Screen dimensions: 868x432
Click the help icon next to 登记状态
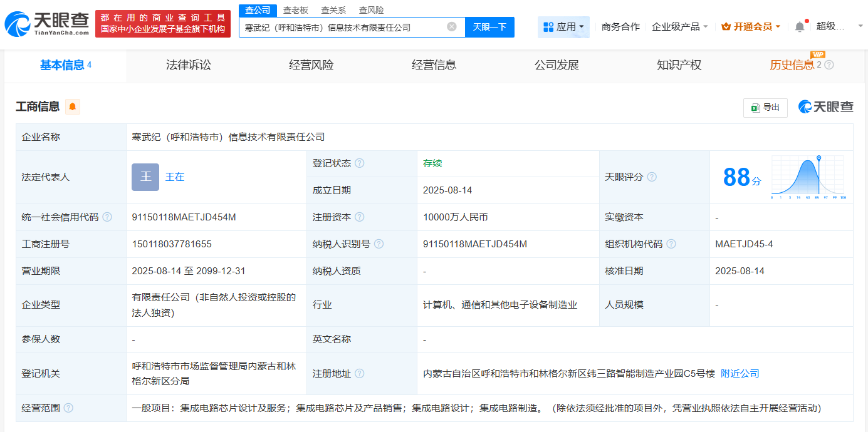point(359,163)
